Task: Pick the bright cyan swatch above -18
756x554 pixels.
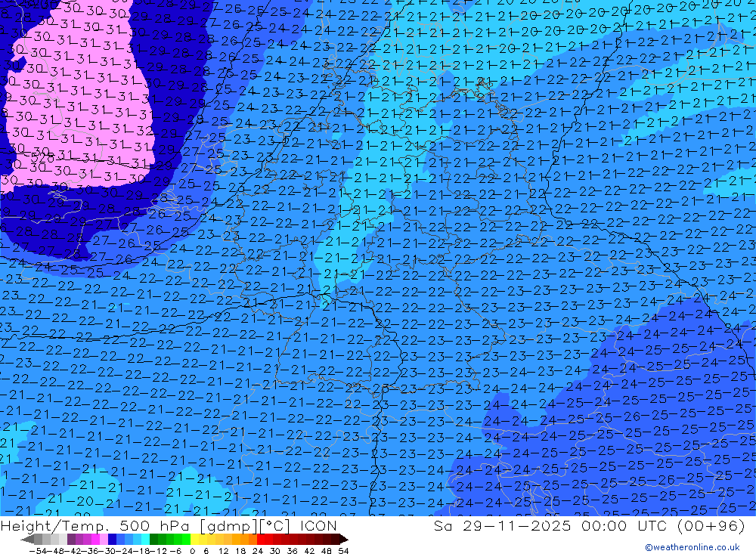Action: click(x=145, y=540)
